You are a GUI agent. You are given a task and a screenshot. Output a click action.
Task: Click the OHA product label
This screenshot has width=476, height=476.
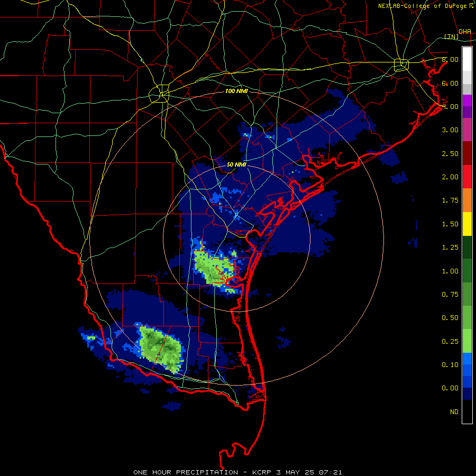coord(465,32)
